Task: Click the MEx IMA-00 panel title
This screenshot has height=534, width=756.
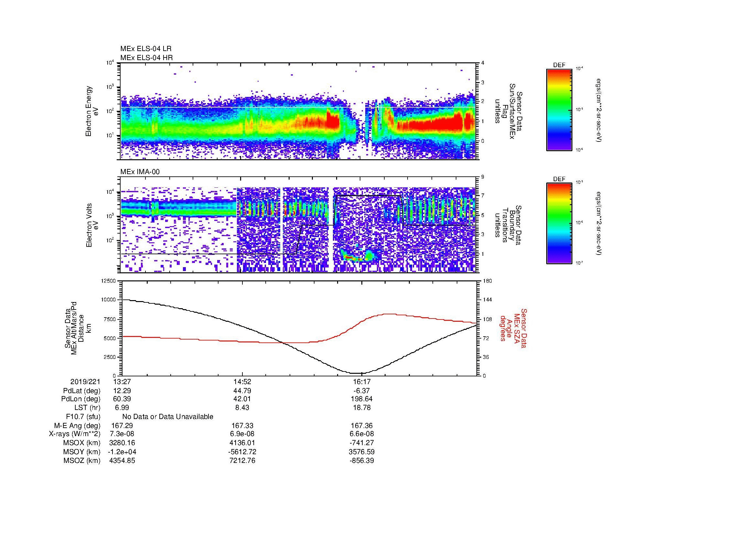Action: coord(140,172)
